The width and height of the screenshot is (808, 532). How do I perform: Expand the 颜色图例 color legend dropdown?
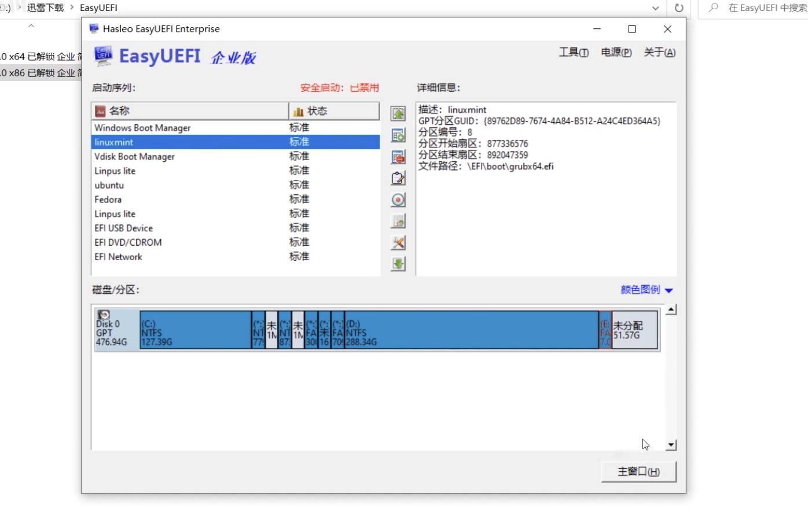pyautogui.click(x=647, y=290)
